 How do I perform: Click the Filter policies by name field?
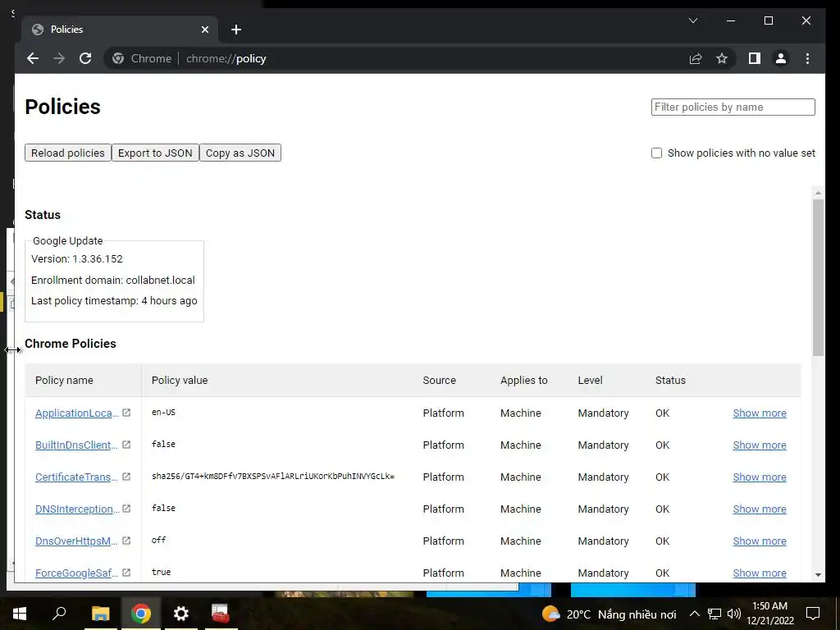pyautogui.click(x=733, y=107)
